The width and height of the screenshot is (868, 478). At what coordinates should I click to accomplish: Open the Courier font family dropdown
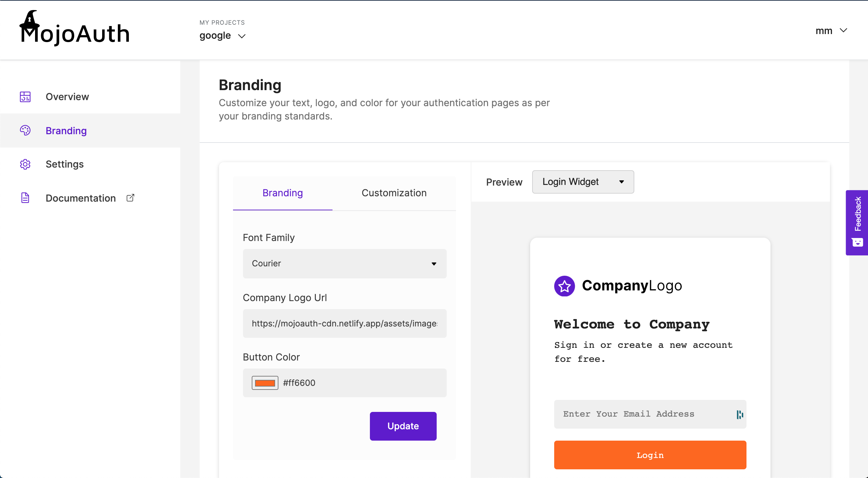click(x=345, y=264)
